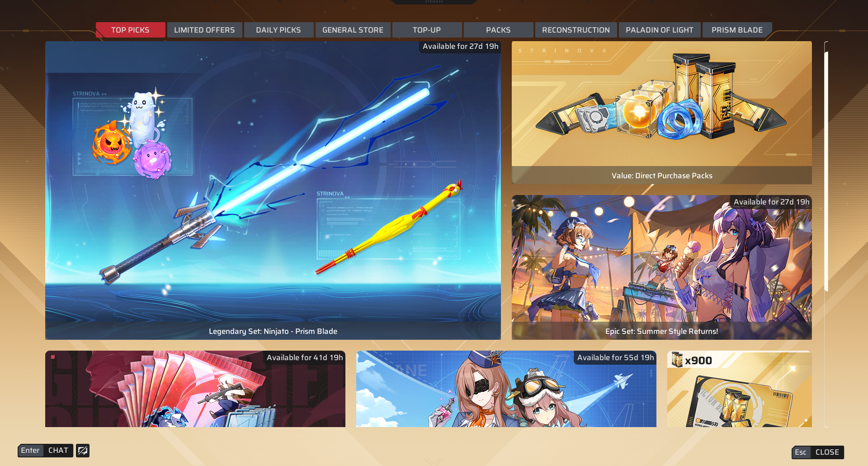Open the PACKS tab
The height and width of the screenshot is (466, 868).
coord(498,30)
